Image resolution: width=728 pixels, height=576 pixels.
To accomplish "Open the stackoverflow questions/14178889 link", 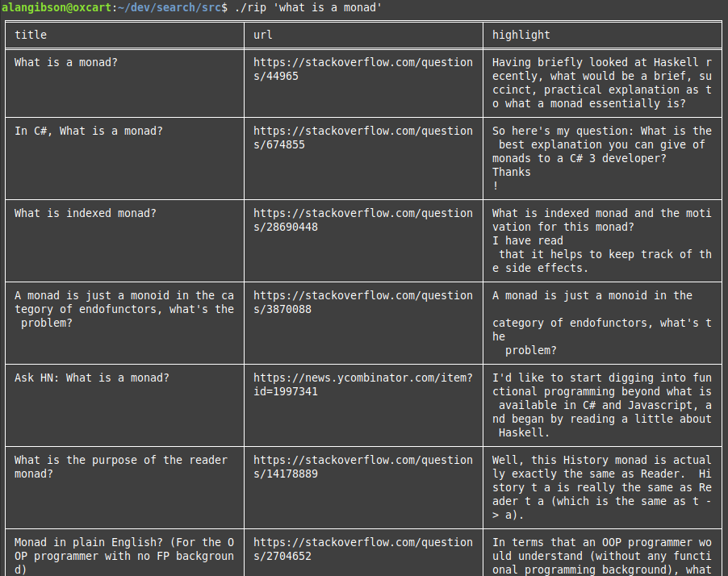I will coord(363,466).
